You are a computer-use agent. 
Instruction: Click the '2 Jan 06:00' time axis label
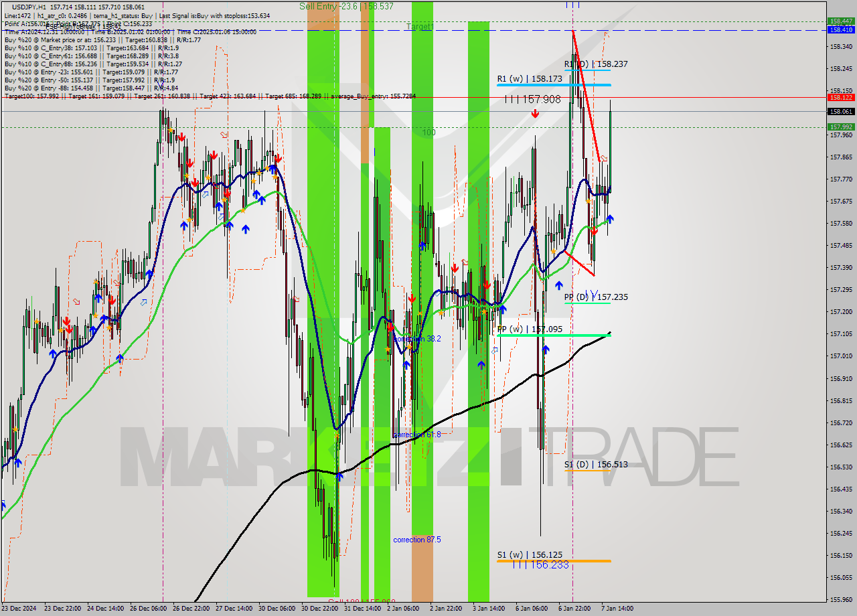[403, 609]
